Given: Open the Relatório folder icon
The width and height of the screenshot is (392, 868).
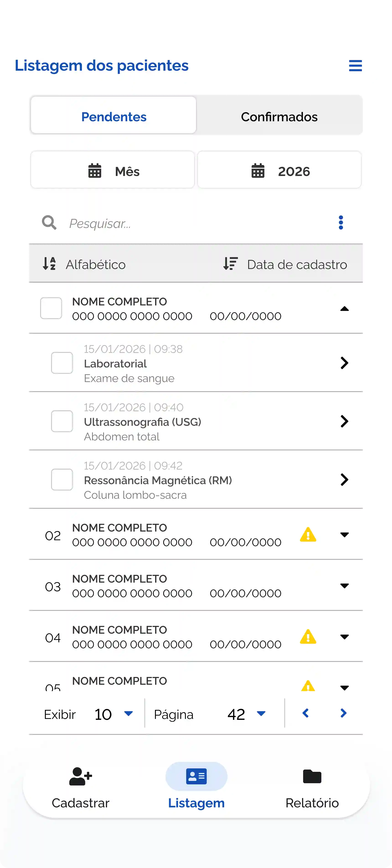Looking at the screenshot, I should (x=312, y=776).
